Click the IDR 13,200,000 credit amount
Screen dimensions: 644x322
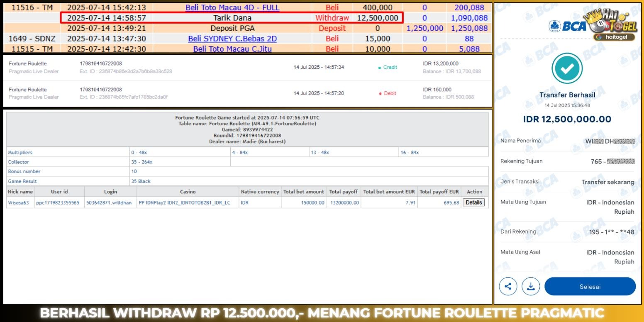pos(441,63)
